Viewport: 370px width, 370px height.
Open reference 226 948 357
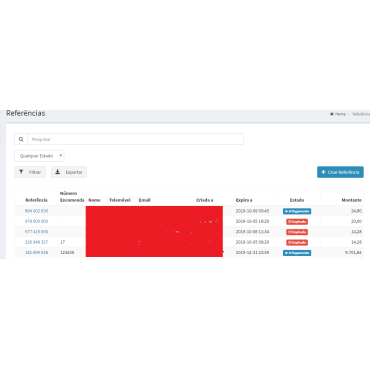(x=36, y=242)
